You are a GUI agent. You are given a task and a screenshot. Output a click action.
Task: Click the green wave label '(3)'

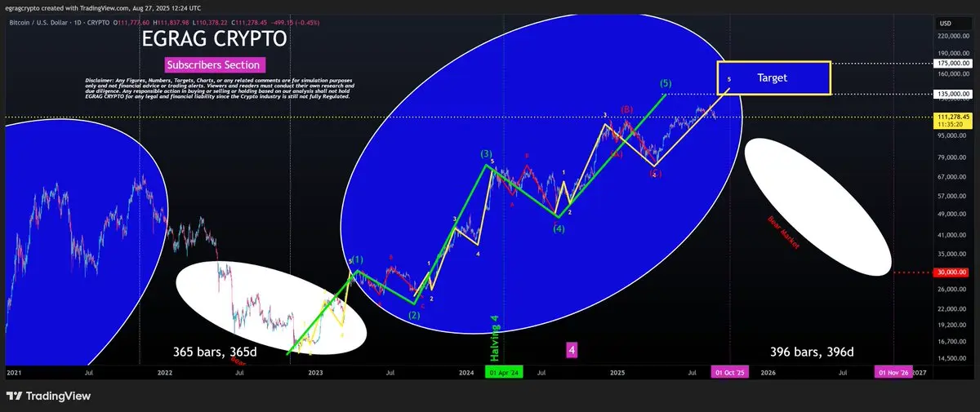(x=486, y=153)
